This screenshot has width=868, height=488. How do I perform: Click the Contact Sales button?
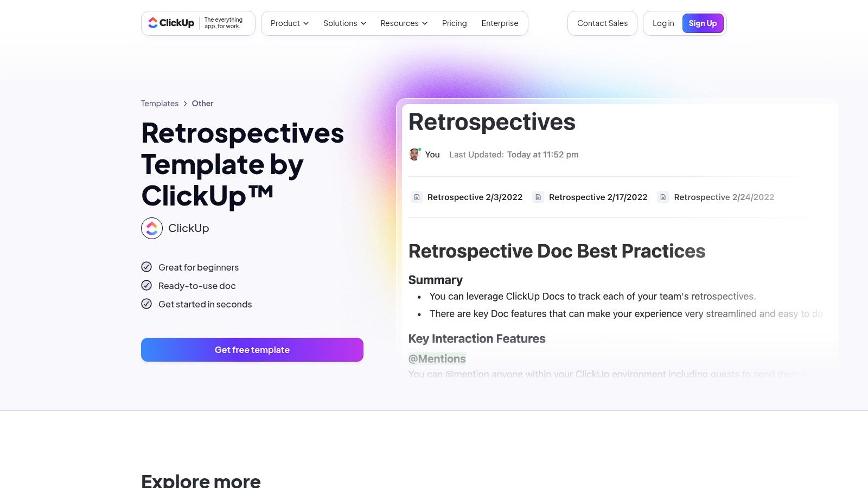click(x=602, y=23)
